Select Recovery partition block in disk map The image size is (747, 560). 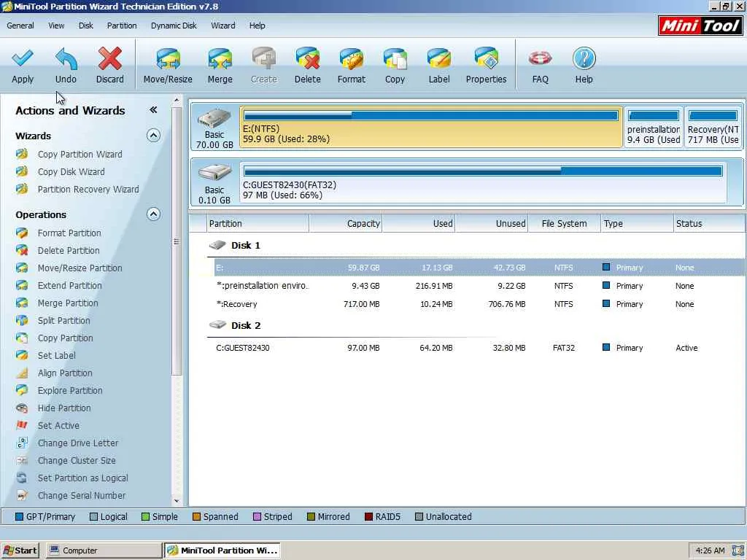tap(713, 127)
